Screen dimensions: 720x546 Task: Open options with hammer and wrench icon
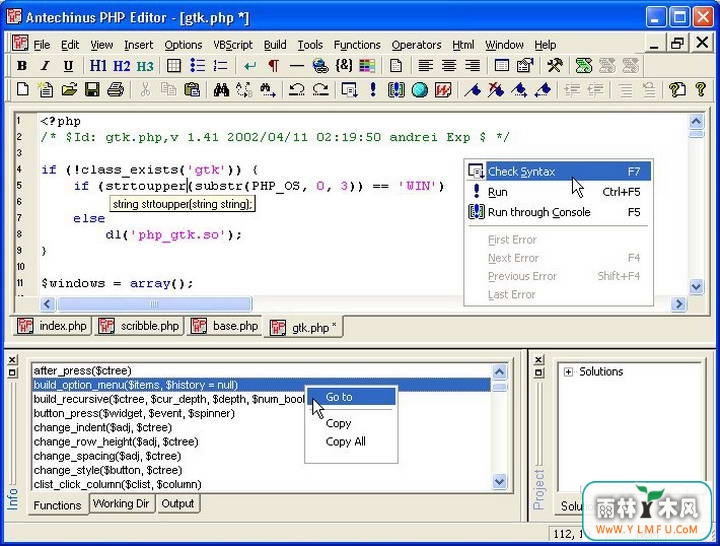[x=555, y=66]
